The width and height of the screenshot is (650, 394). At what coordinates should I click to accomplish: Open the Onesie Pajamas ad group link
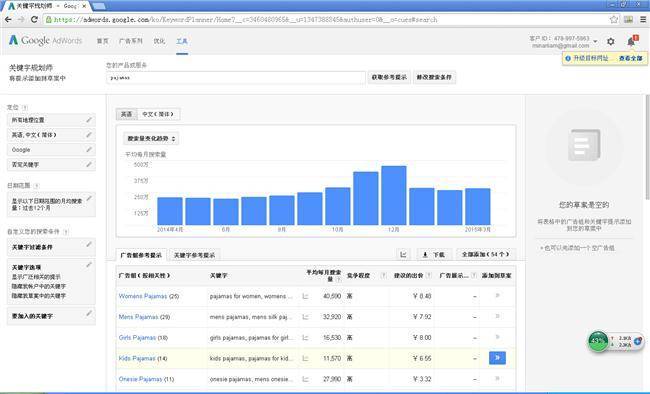pyautogui.click(x=141, y=379)
